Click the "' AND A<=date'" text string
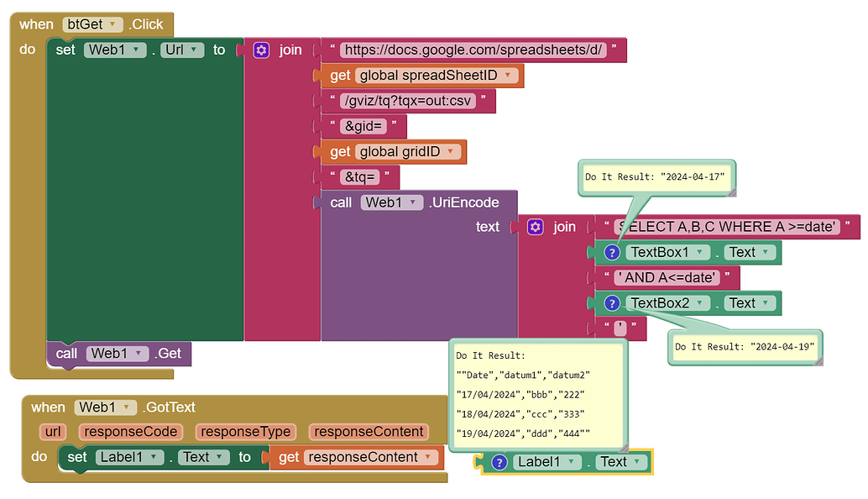The image size is (868, 499). coord(669,278)
